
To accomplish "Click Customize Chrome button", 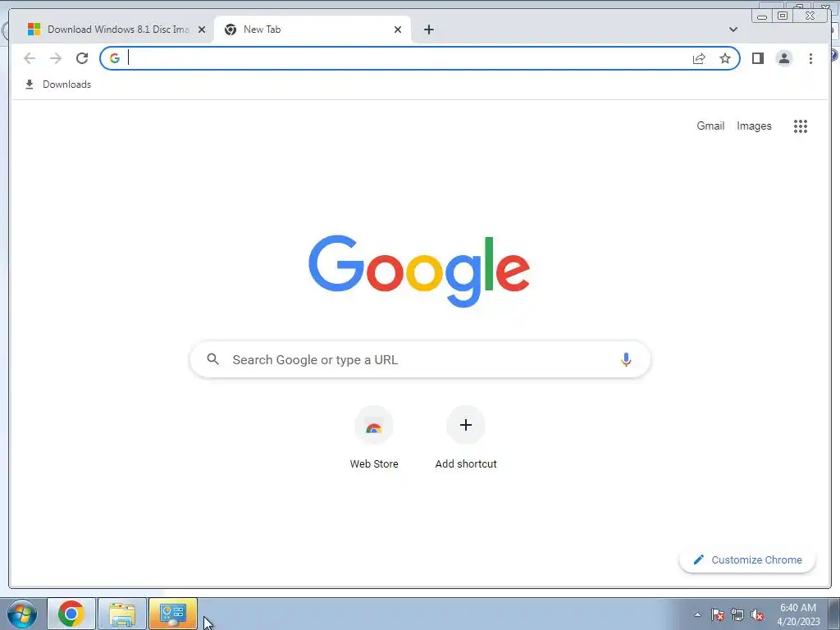I will pos(747,559).
